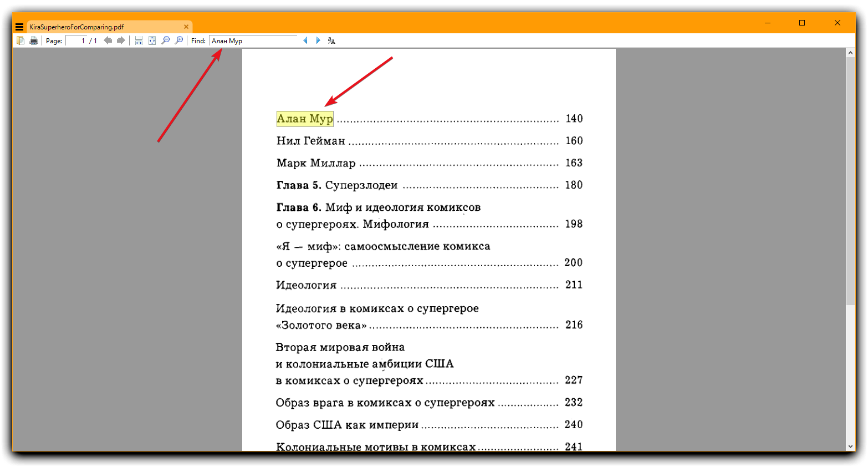
Task: Click the Fit Width icon
Action: coord(139,40)
